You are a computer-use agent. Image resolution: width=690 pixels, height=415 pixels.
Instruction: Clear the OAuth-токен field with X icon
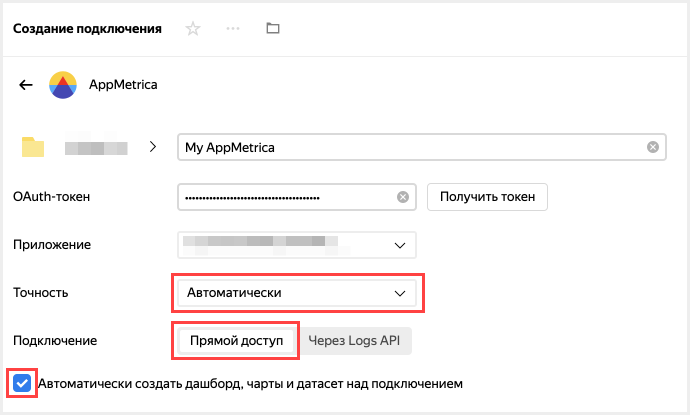pos(403,197)
